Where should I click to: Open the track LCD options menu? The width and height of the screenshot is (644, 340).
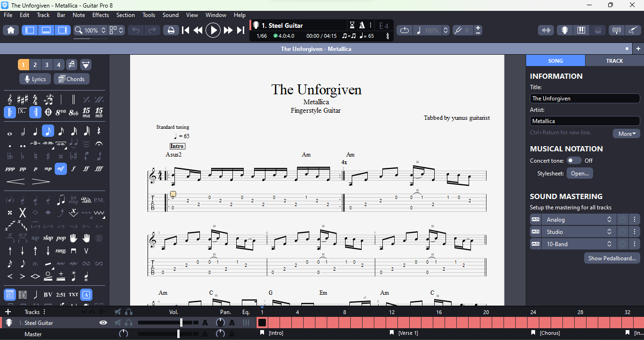click(x=371, y=25)
